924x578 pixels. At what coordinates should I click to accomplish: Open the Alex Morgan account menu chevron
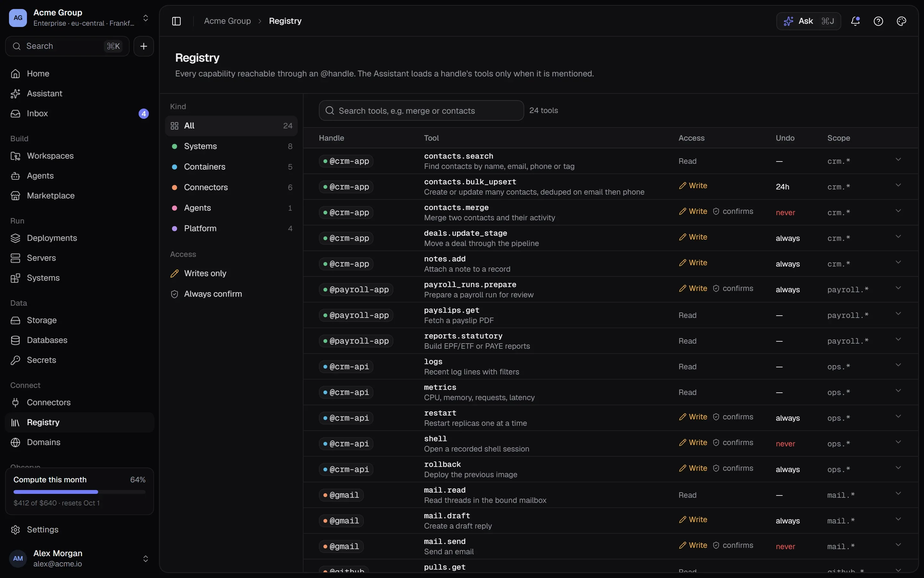pyautogui.click(x=145, y=559)
